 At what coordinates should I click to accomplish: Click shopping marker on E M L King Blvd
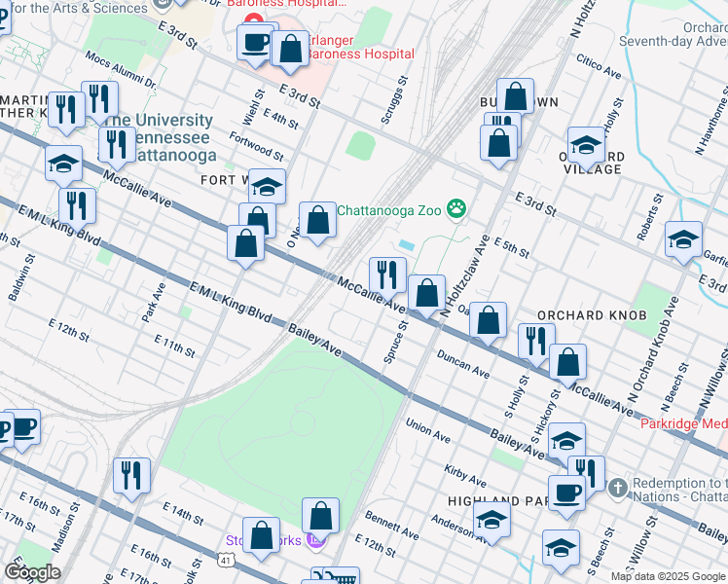(245, 246)
